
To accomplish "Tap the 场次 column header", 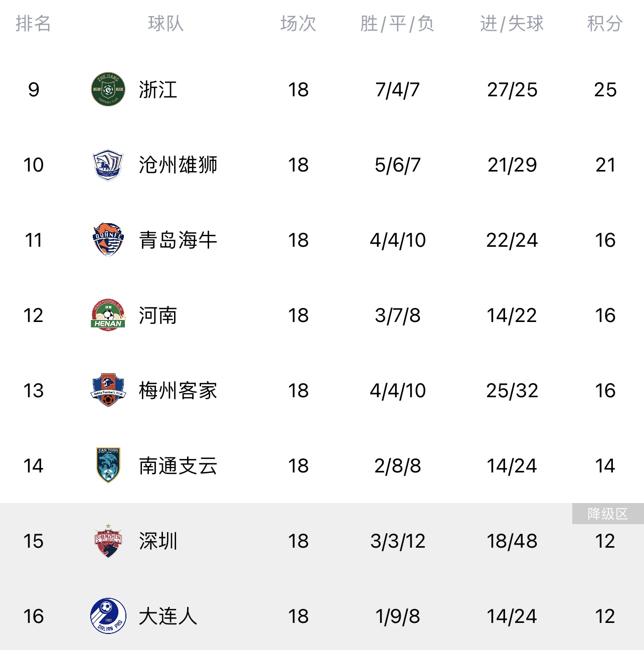I will [298, 24].
